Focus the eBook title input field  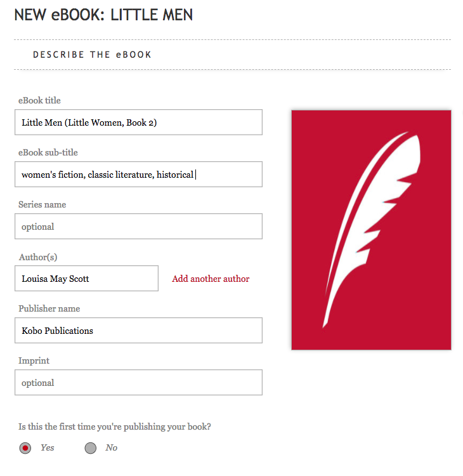coord(138,122)
